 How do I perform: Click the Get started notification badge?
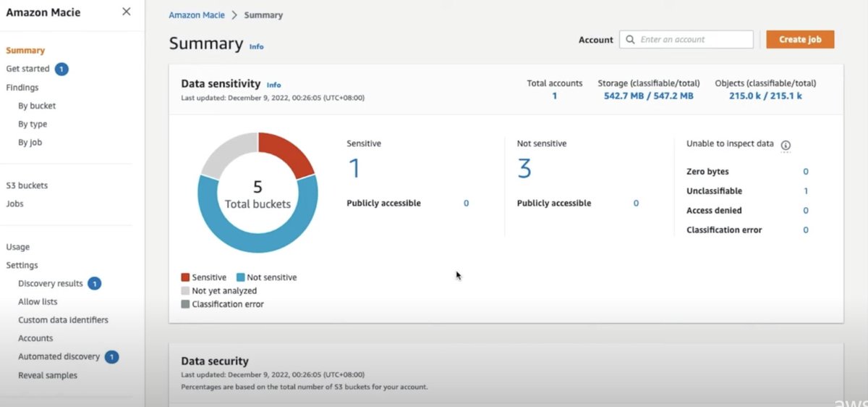click(61, 69)
